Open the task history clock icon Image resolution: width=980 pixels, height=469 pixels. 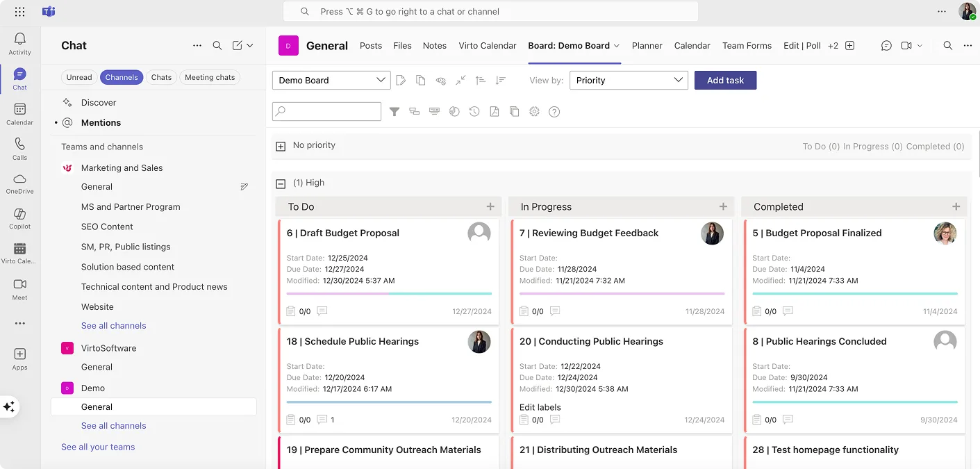474,111
